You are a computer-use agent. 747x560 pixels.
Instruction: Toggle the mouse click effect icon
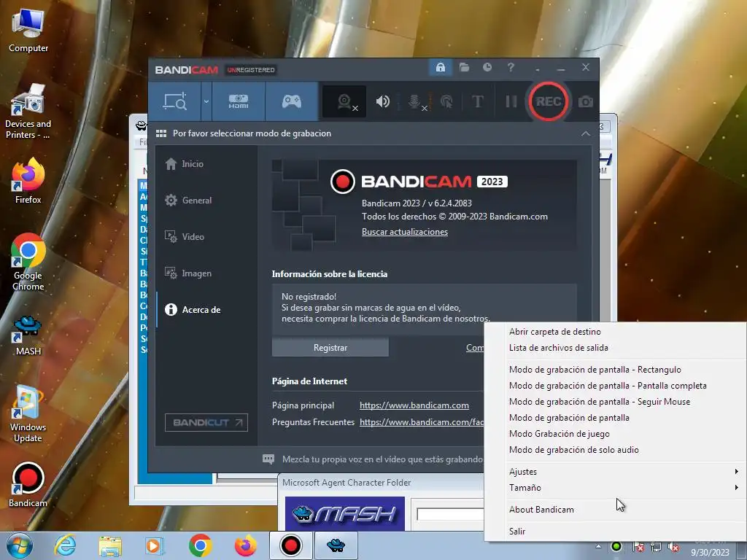[446, 101]
